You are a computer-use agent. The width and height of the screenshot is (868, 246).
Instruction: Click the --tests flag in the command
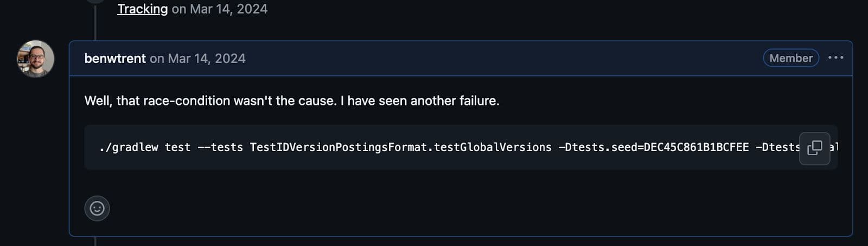220,147
